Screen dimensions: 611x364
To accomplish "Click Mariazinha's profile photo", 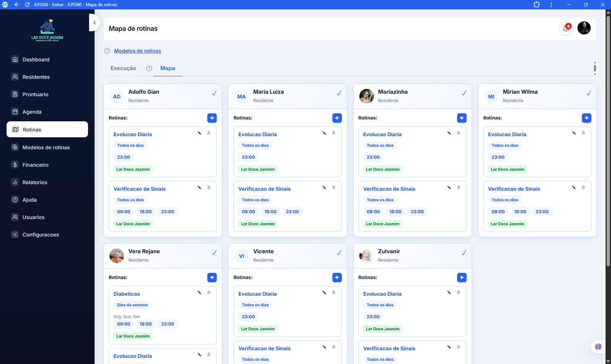I will pyautogui.click(x=367, y=96).
